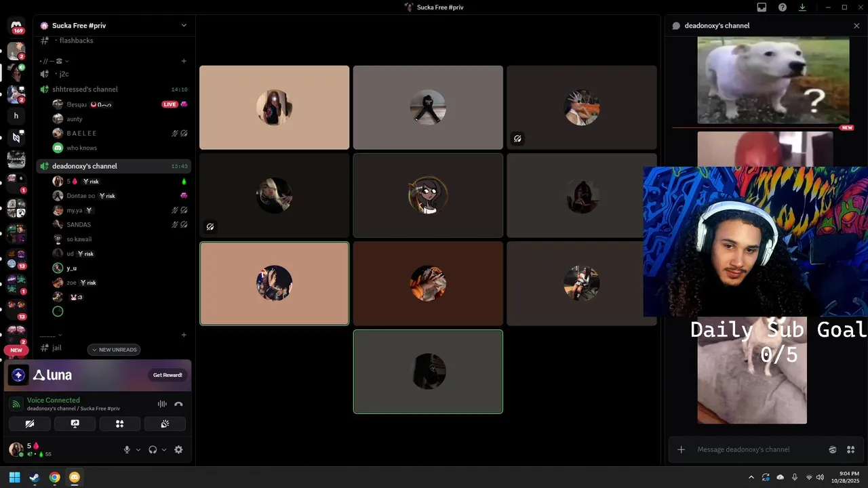
Task: Close deadonoxy's channel chat panel
Action: tap(856, 26)
